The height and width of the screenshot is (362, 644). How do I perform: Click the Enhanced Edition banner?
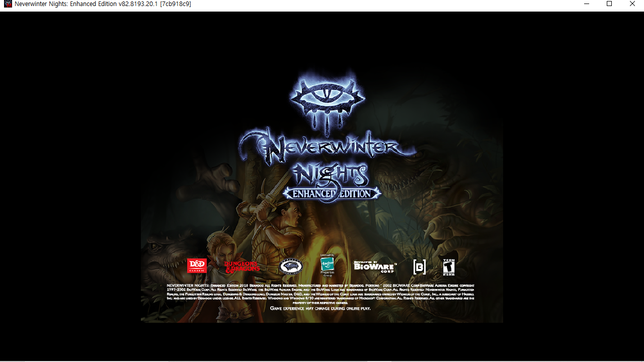pos(331,194)
